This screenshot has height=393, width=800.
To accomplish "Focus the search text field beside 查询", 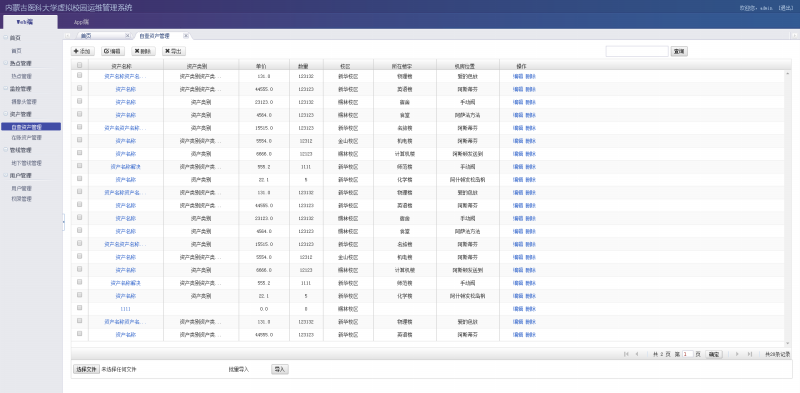I will tap(637, 51).
